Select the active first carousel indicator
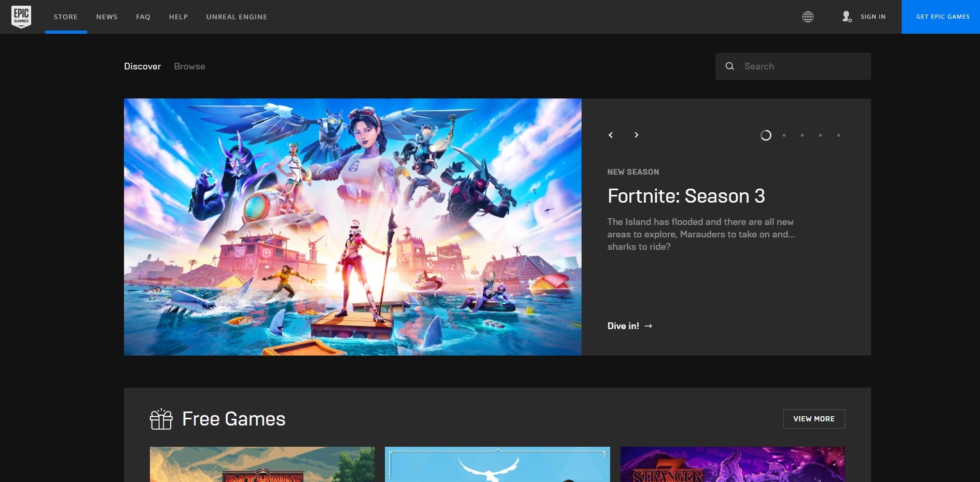Image resolution: width=980 pixels, height=482 pixels. [766, 135]
